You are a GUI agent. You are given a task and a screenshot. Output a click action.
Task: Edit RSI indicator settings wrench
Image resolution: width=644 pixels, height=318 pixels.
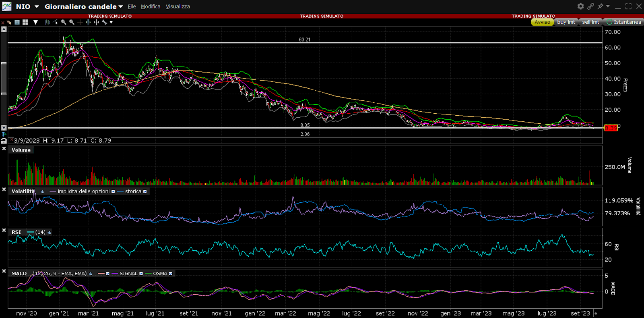(49, 233)
